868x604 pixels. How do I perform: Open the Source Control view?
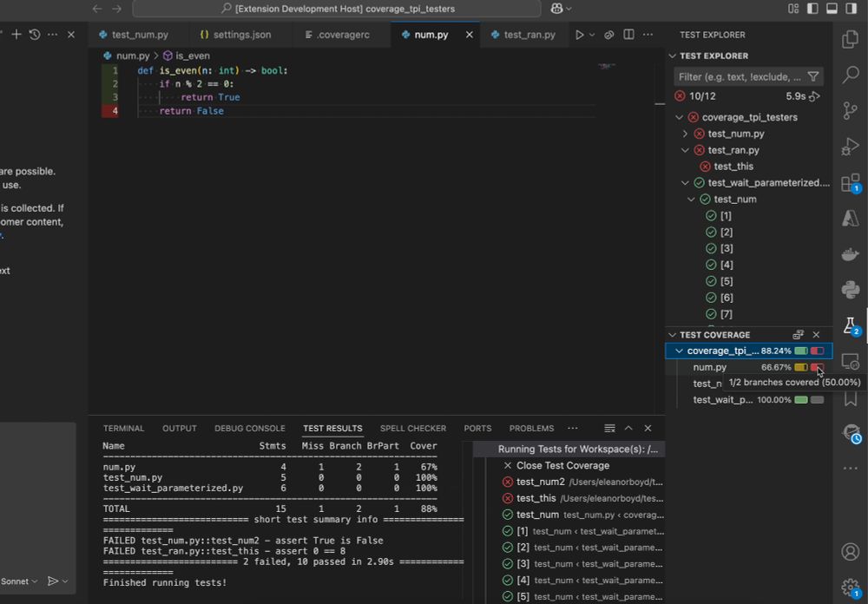850,111
